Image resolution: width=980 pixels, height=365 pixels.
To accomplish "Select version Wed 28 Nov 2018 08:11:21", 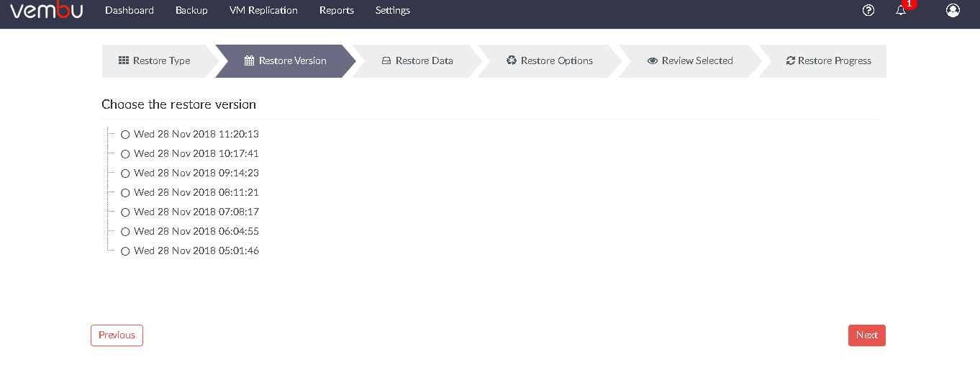I will point(125,193).
